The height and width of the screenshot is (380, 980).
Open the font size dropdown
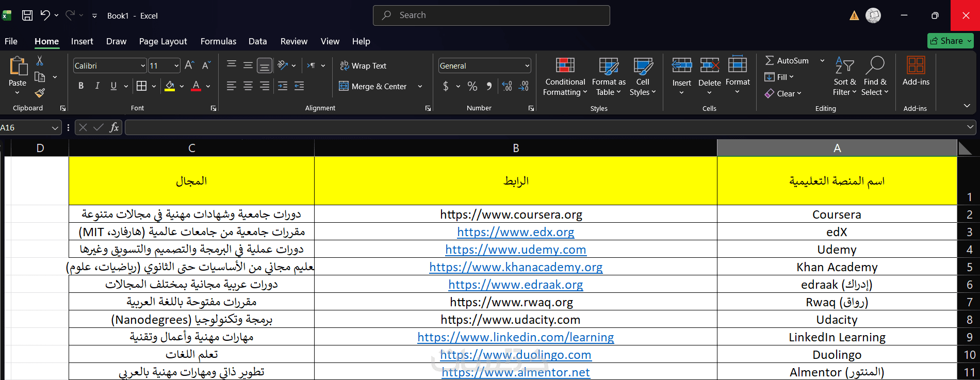(x=176, y=65)
